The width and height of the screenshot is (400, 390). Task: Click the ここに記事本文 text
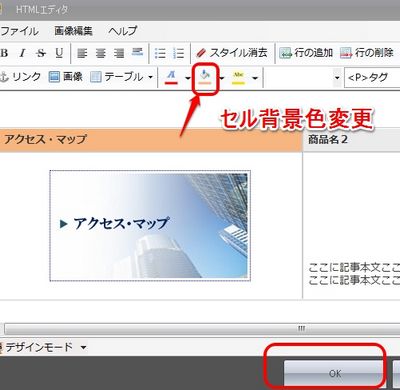coord(354,274)
